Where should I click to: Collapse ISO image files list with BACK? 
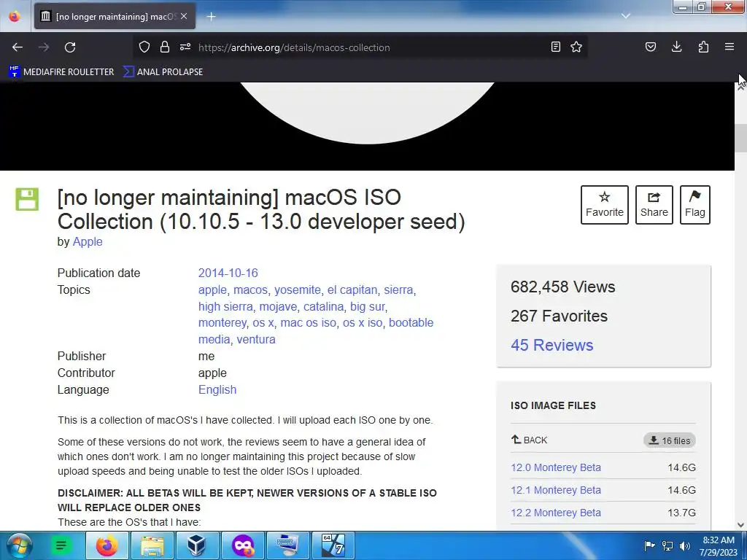point(530,440)
